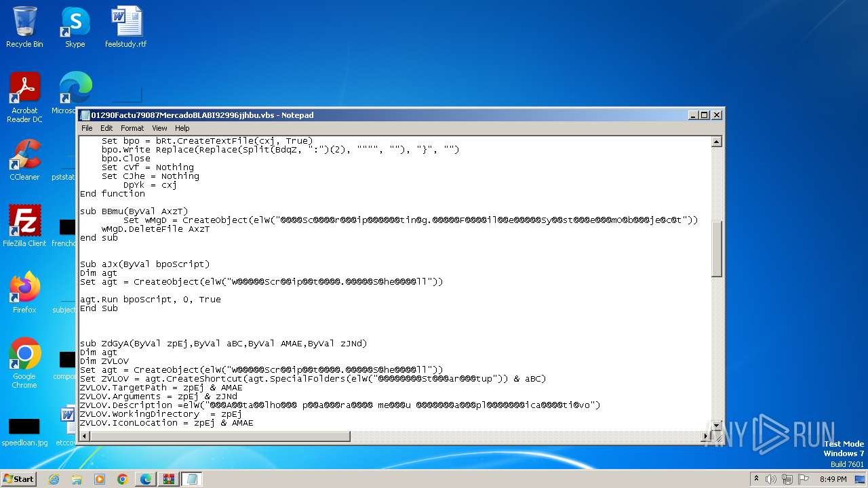Open Windows Explorer folder in taskbar
Screen dimensions: 868x488
coord(77,479)
